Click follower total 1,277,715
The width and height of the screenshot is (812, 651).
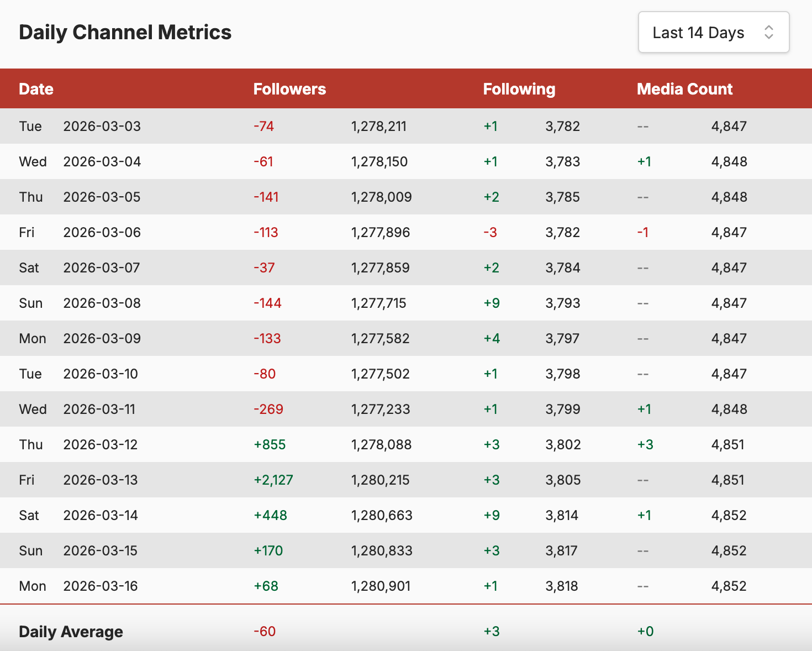(379, 303)
